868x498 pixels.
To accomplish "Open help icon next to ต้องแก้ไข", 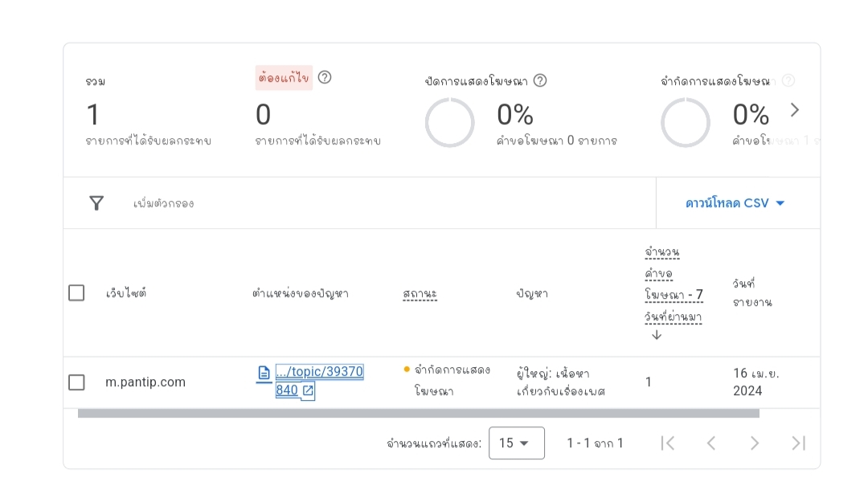I will (x=325, y=77).
